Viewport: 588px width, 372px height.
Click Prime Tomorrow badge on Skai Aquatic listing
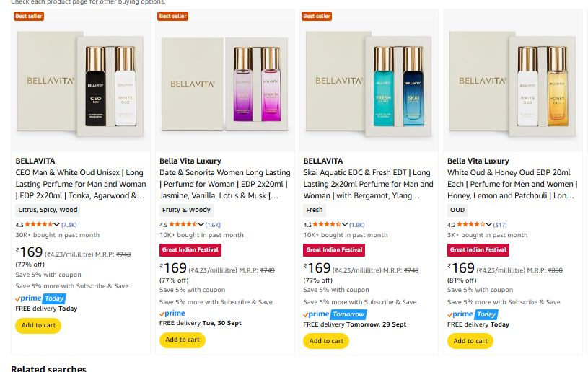[x=335, y=314]
